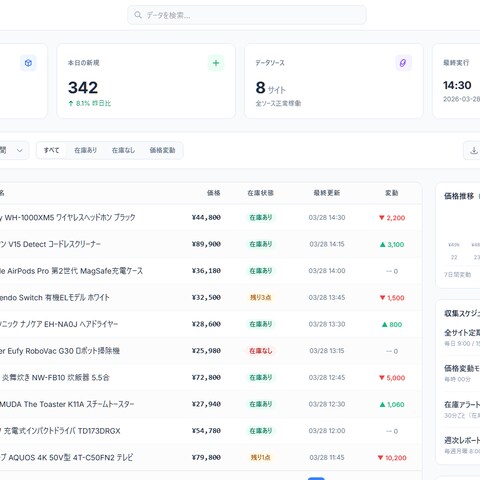Click the 充電式インパクトドライバ TD173DRGX row name

click(60, 431)
